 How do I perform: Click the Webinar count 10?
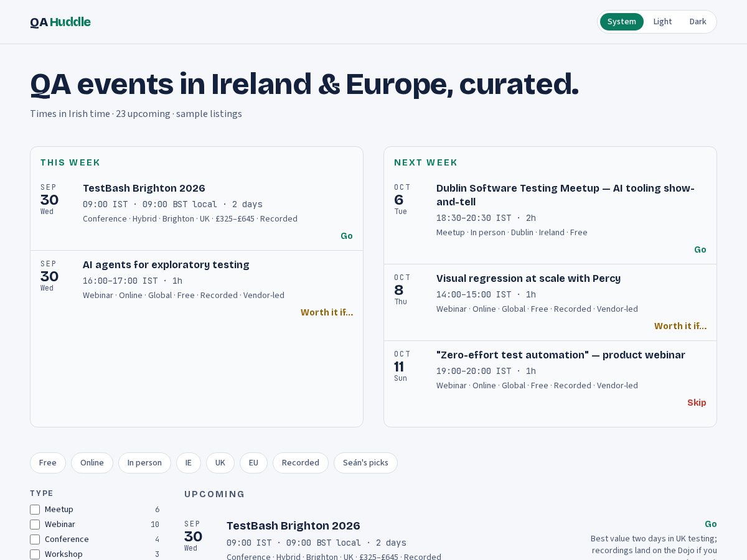[155, 525]
